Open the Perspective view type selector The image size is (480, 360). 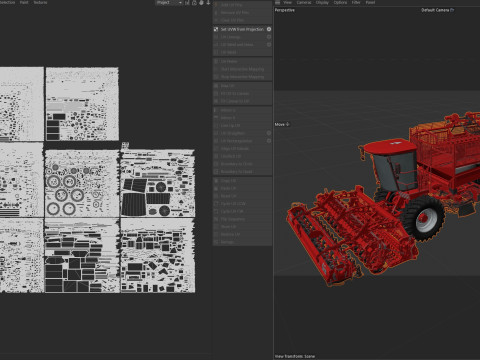(x=285, y=10)
